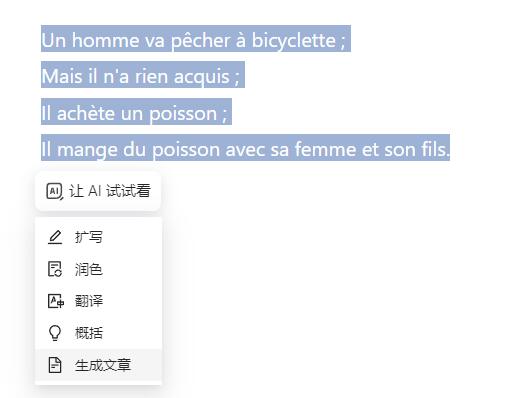Image resolution: width=508 pixels, height=398 pixels.
Task: Click the lightbulb icon beside 概括
Action: 55,333
